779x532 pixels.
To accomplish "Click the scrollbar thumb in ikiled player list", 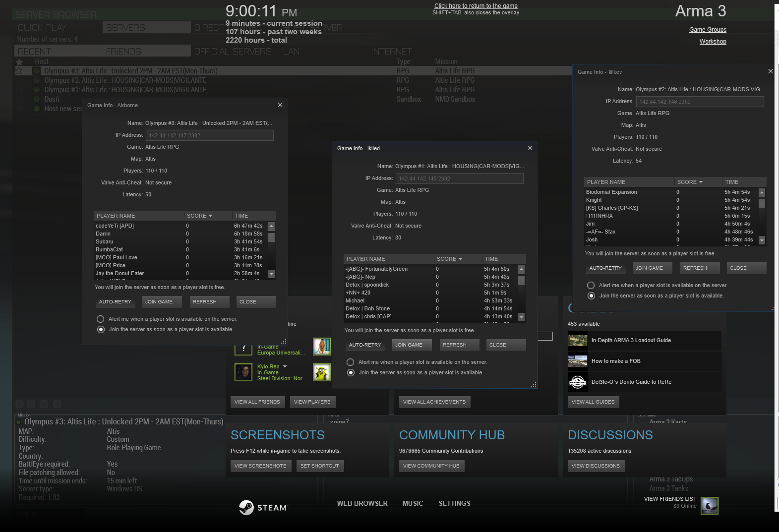I will 521,281.
